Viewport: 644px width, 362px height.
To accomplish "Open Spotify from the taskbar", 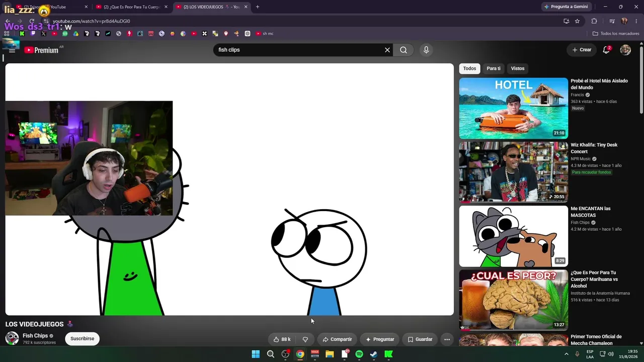I will [x=359, y=354].
